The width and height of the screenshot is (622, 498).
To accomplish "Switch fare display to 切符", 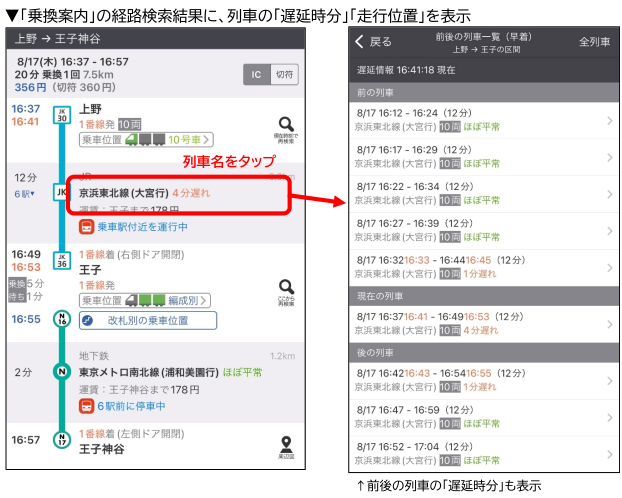I will [285, 74].
